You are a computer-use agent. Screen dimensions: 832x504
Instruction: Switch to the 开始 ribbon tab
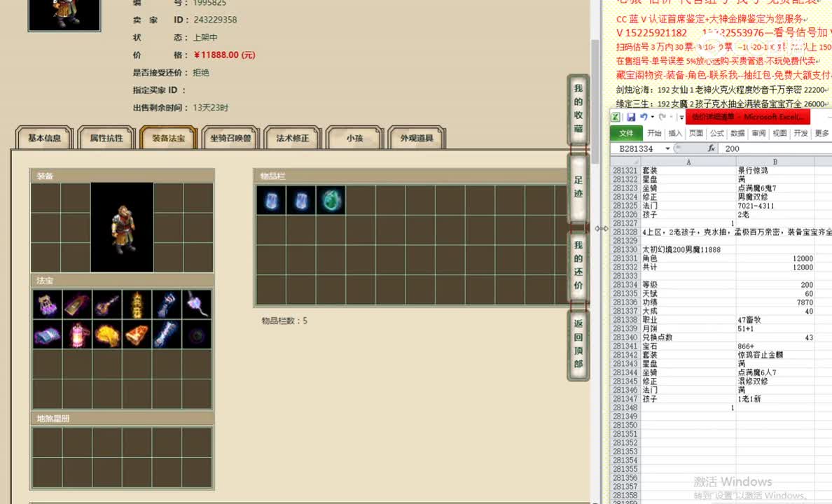point(654,133)
